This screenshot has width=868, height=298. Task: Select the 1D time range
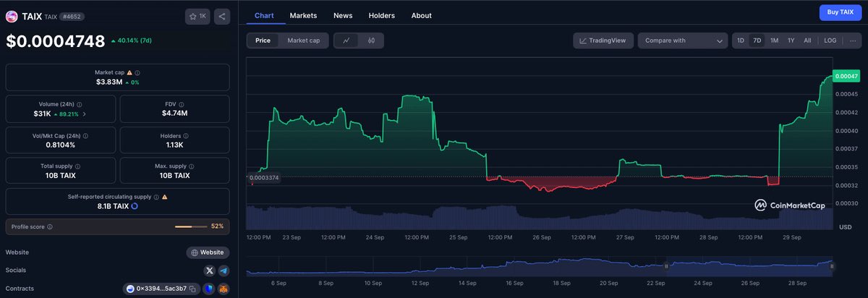(x=740, y=41)
